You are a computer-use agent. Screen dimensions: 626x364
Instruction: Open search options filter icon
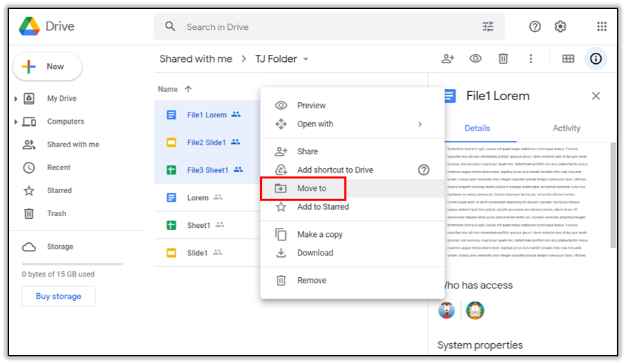[x=488, y=26]
